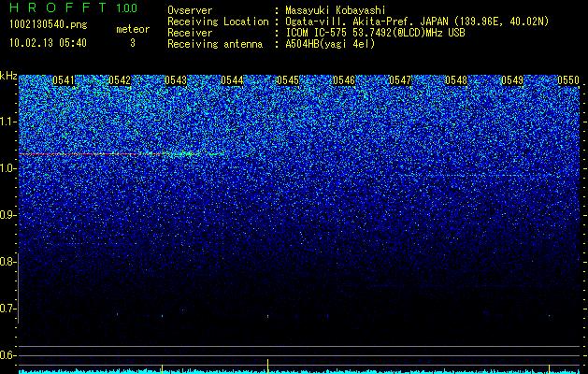588x374 pixels.
Task: Click the kHz axis unit label
Action: (x=8, y=76)
